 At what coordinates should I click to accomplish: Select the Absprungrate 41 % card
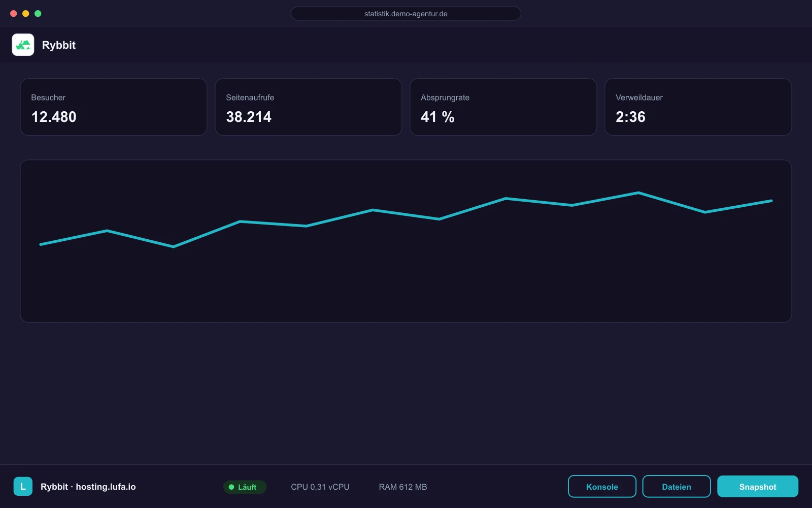tap(503, 107)
